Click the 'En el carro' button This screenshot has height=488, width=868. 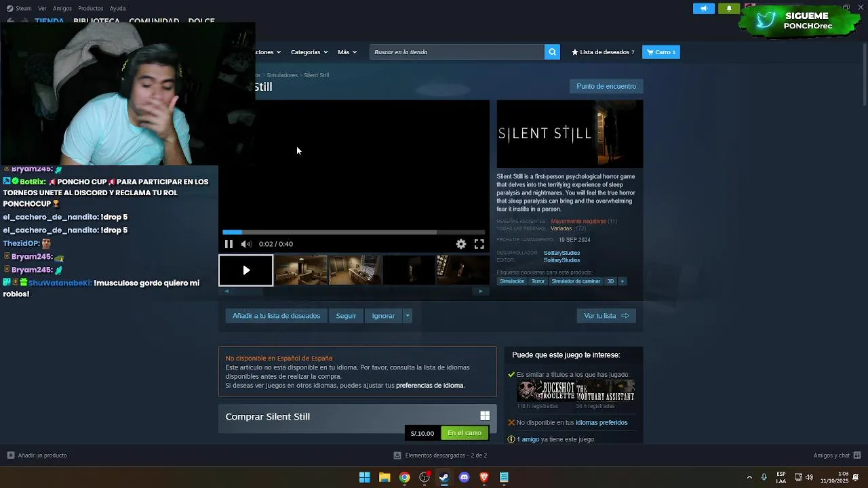tap(465, 433)
